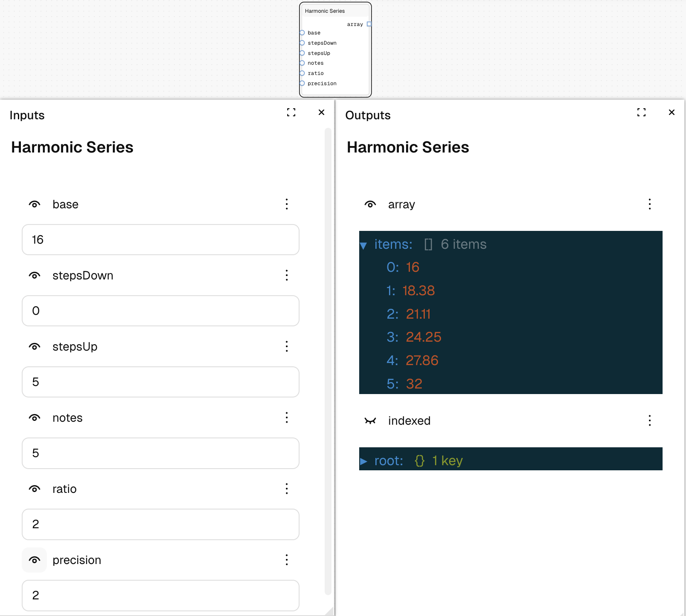Select array item 3 value 24.25
This screenshot has width=686, height=616.
coord(424,337)
